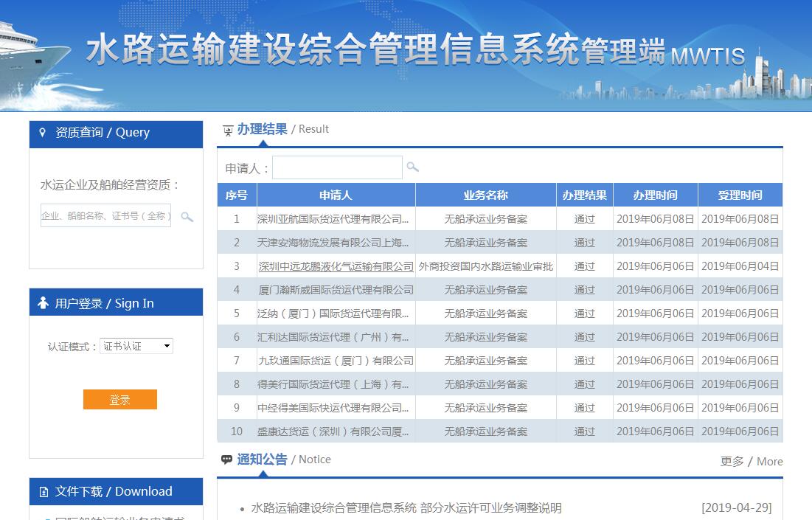Click the 申请人 column header
This screenshot has height=520, width=812.
coord(336,195)
